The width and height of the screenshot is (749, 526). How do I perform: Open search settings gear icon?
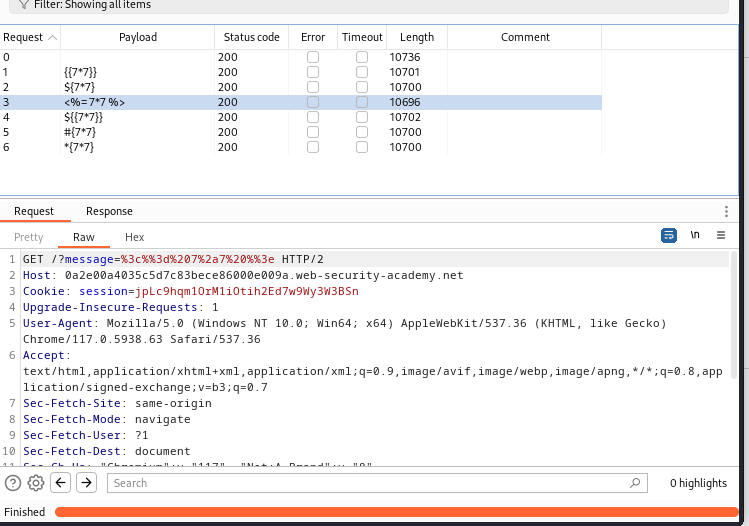point(36,483)
